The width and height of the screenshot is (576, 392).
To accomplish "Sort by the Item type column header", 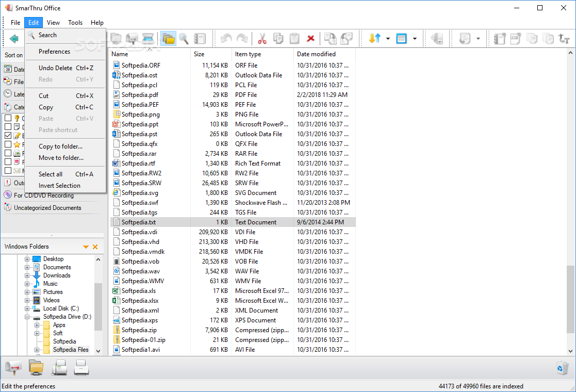I will pos(262,54).
